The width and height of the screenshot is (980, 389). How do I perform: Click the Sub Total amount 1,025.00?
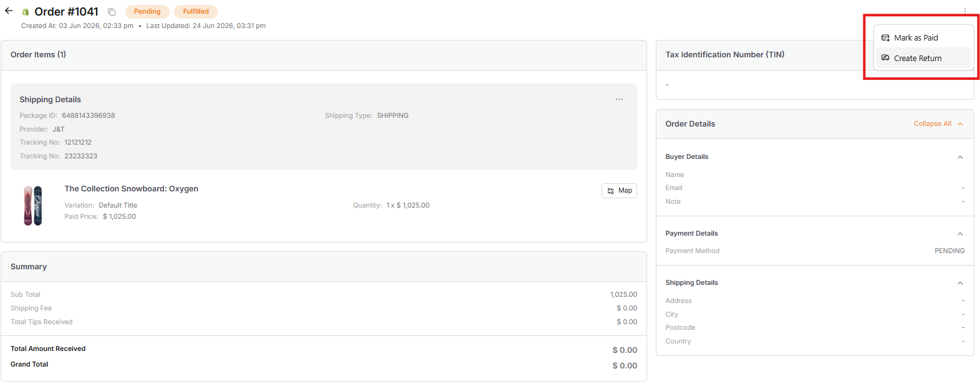pyautogui.click(x=623, y=295)
